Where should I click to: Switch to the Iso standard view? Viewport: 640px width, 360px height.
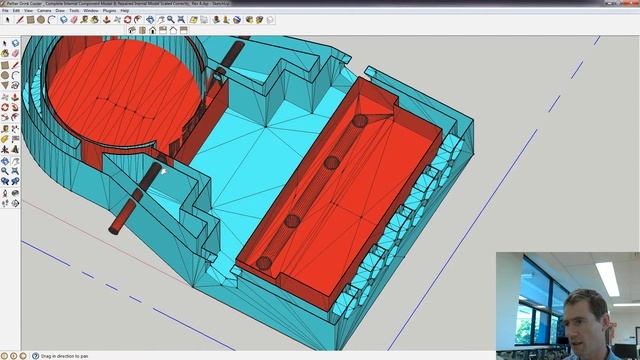(132, 30)
